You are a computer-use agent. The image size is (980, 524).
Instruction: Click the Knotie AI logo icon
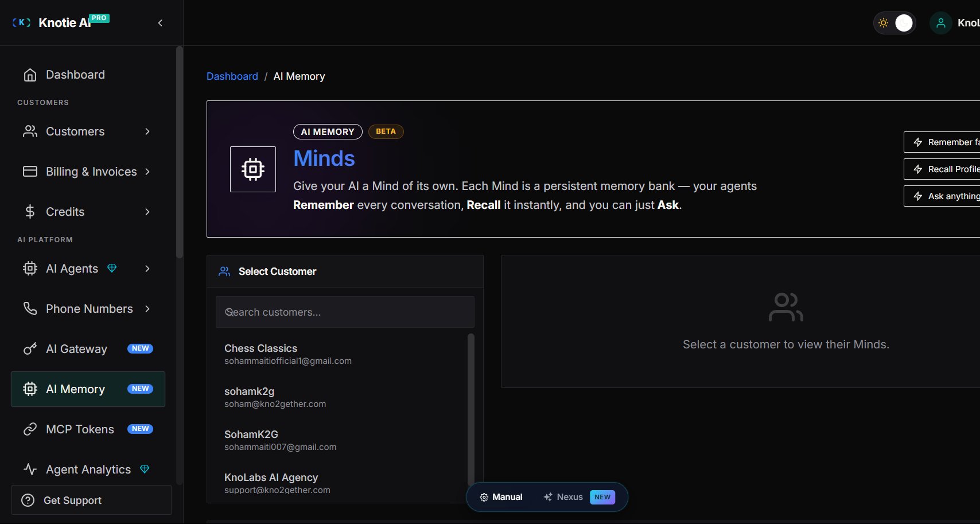pyautogui.click(x=22, y=22)
